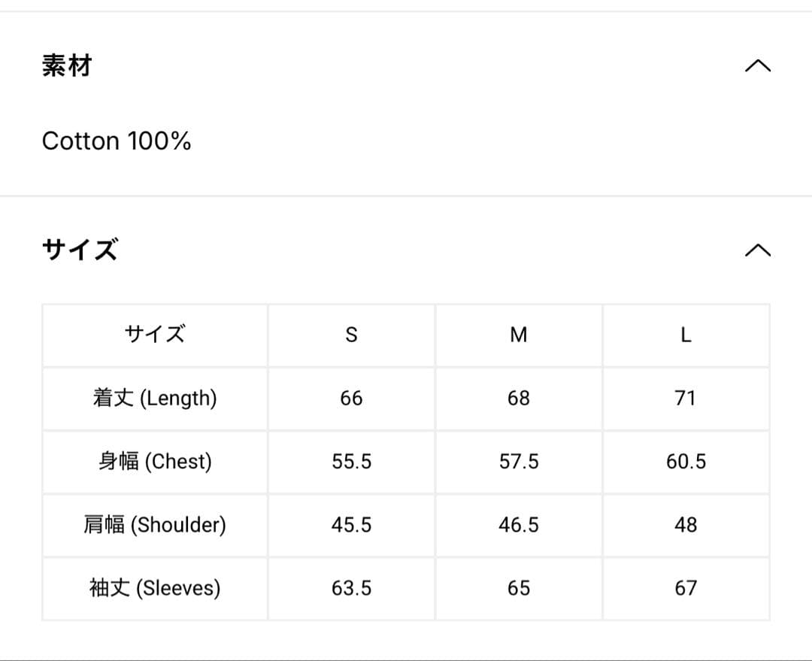Collapse the サイズ section chevron

757,250
